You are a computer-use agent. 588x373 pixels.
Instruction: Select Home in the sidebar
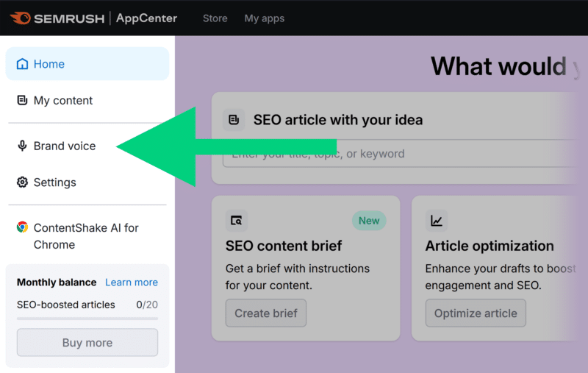pyautogui.click(x=87, y=64)
